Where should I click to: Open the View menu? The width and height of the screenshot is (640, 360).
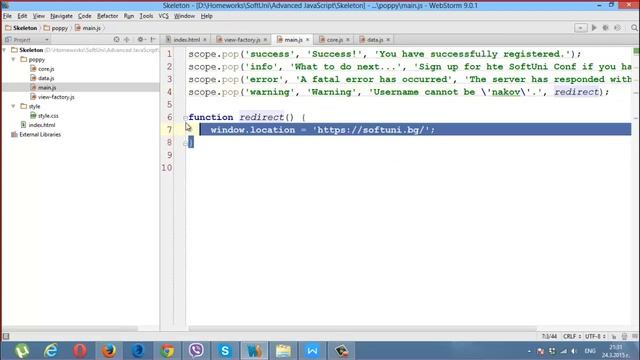coord(39,16)
